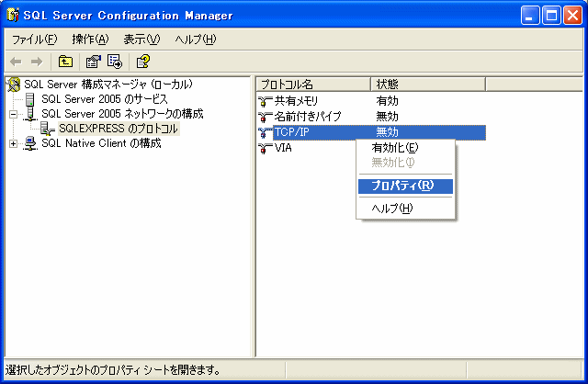Viewport: 588px width, 384px height.
Task: Click the TCP/IP protocol icon
Action: coord(266,133)
